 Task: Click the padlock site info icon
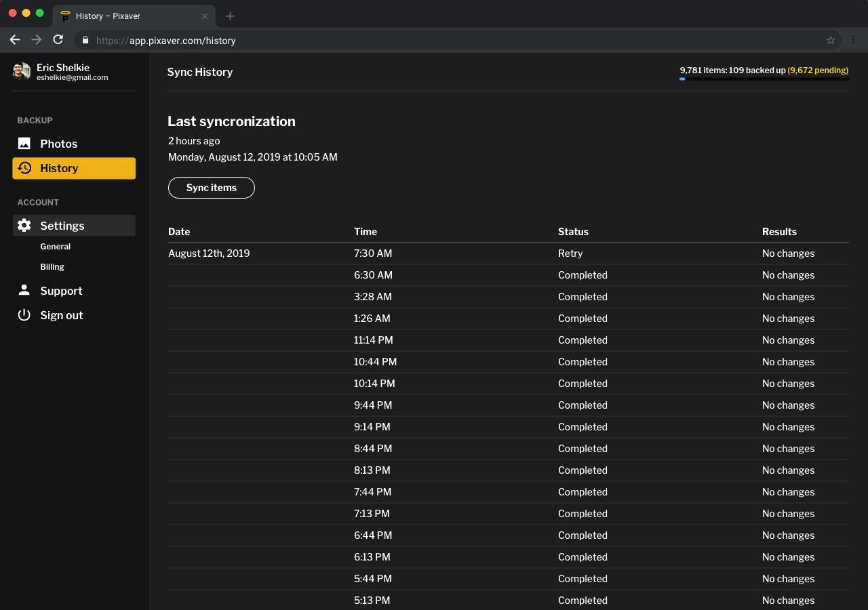(x=85, y=41)
